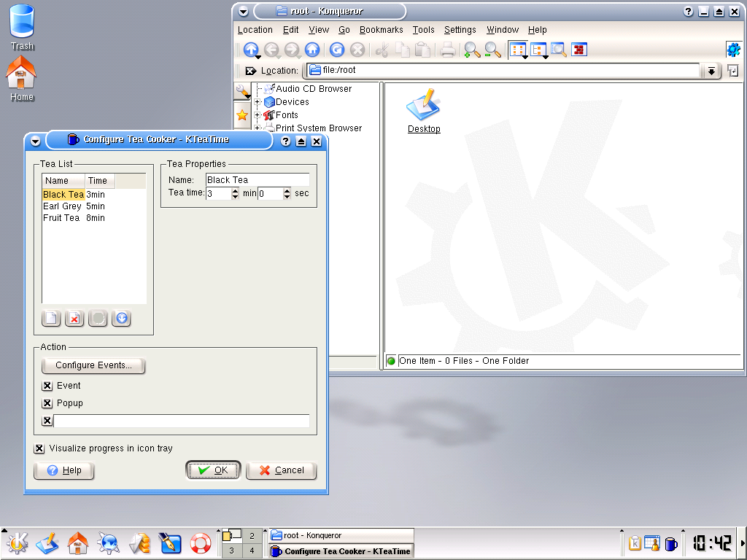Screen dimensions: 747x560
Task: Click the Stop loading icon in Konqueror
Action: click(x=357, y=50)
